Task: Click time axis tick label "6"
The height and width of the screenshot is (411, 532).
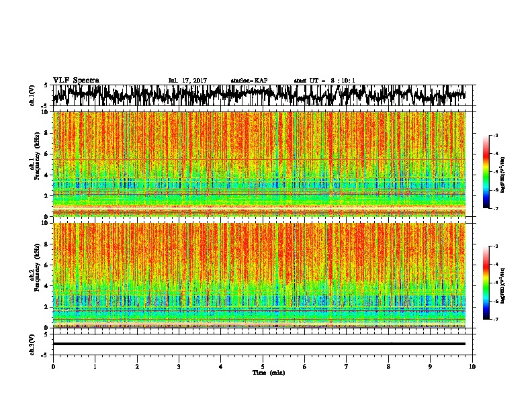Action: (305, 367)
